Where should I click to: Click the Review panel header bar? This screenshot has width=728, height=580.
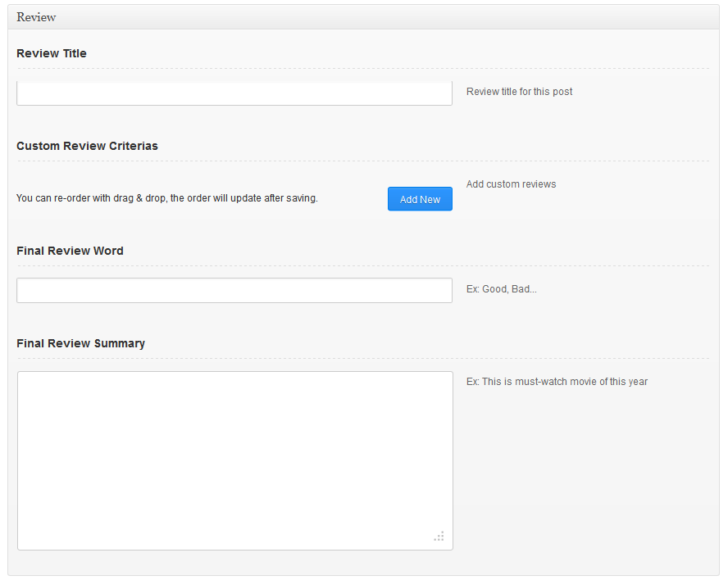(363, 17)
